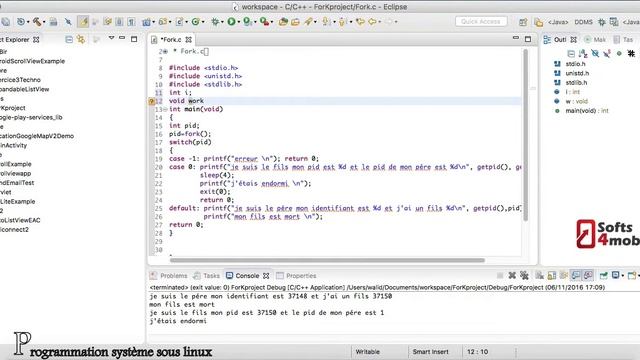Run the program with green play button
The width and height of the screenshot is (640, 360).
coord(231,22)
